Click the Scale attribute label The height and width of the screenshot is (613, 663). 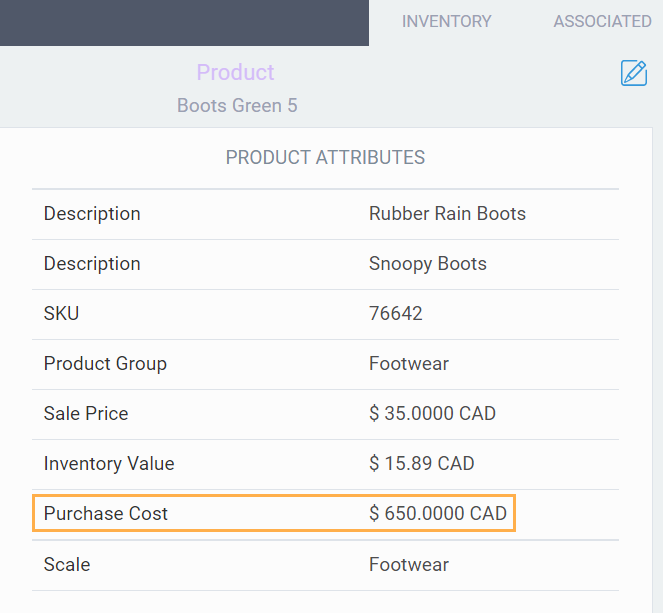pyautogui.click(x=67, y=564)
